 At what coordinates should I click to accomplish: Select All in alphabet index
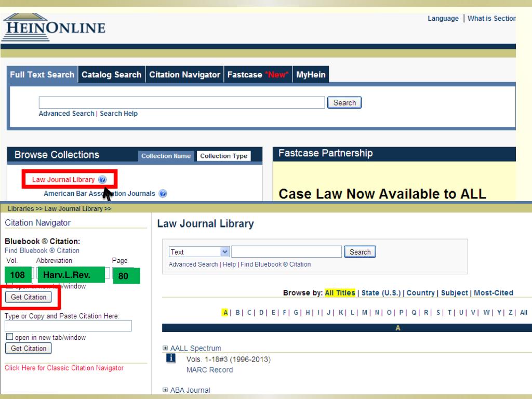pyautogui.click(x=524, y=312)
